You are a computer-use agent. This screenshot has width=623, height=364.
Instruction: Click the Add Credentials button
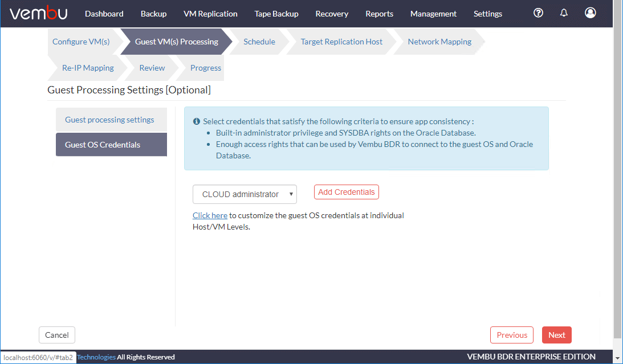click(347, 192)
